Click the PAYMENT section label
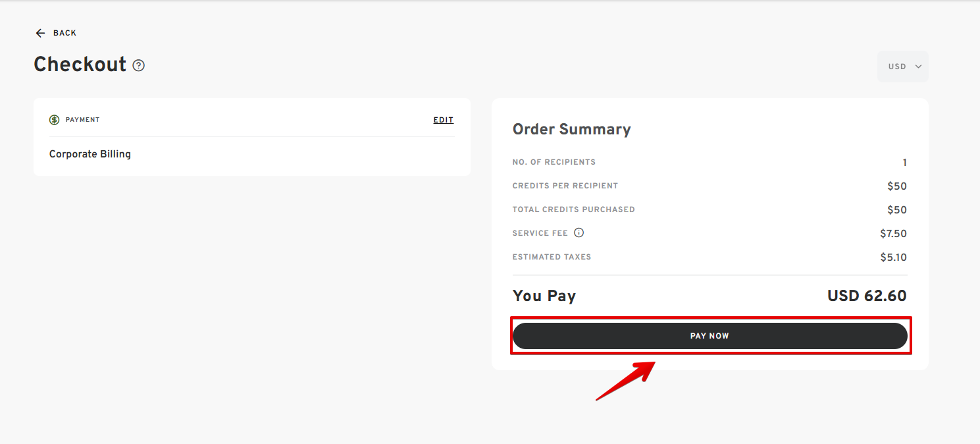 [83, 120]
